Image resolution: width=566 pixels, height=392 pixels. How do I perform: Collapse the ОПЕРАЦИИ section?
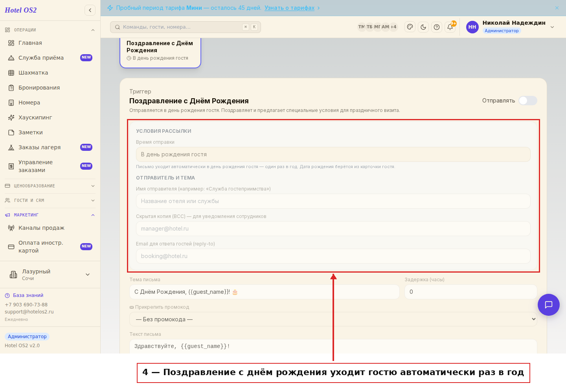[x=50, y=30]
